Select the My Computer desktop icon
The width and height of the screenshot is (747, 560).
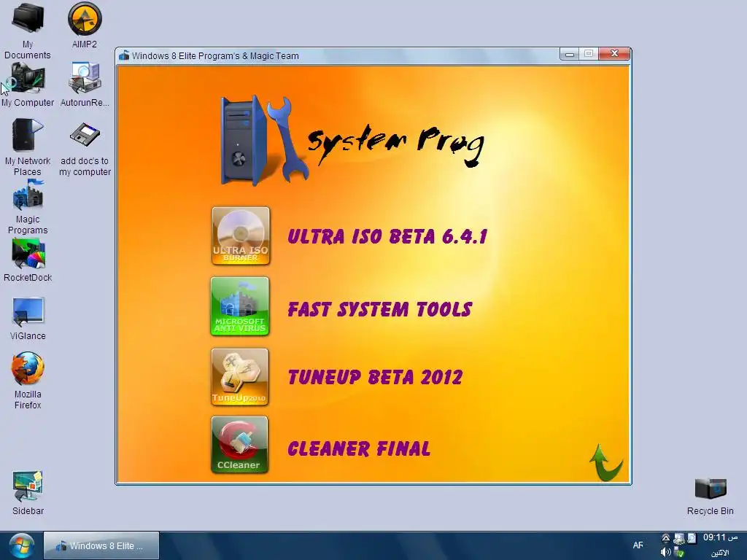coord(28,85)
